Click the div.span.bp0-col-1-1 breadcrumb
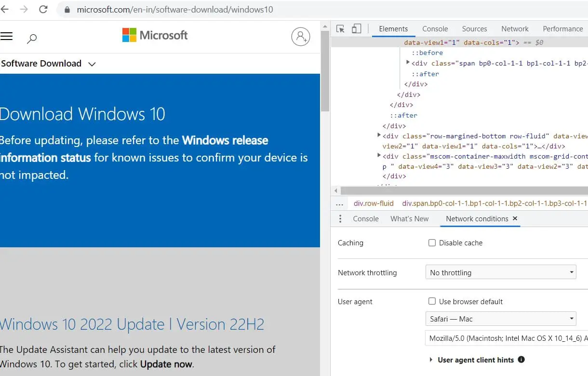The width and height of the screenshot is (588, 376). click(494, 203)
